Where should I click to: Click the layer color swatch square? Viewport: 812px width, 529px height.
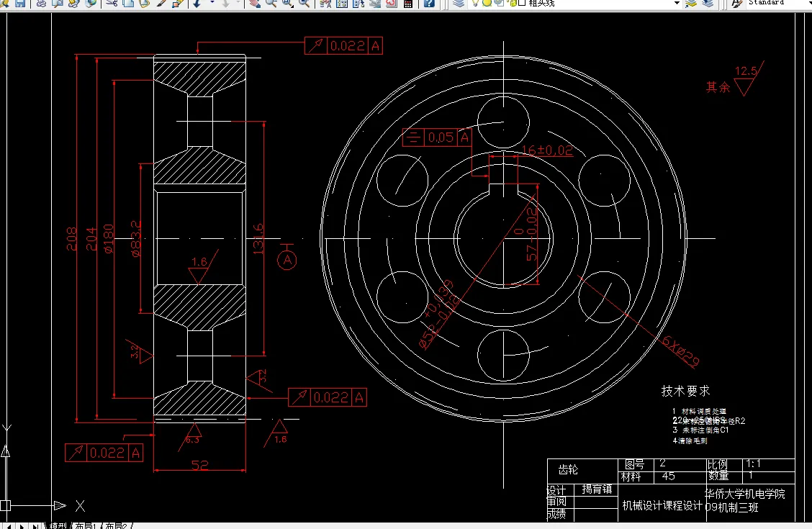pos(522,3)
